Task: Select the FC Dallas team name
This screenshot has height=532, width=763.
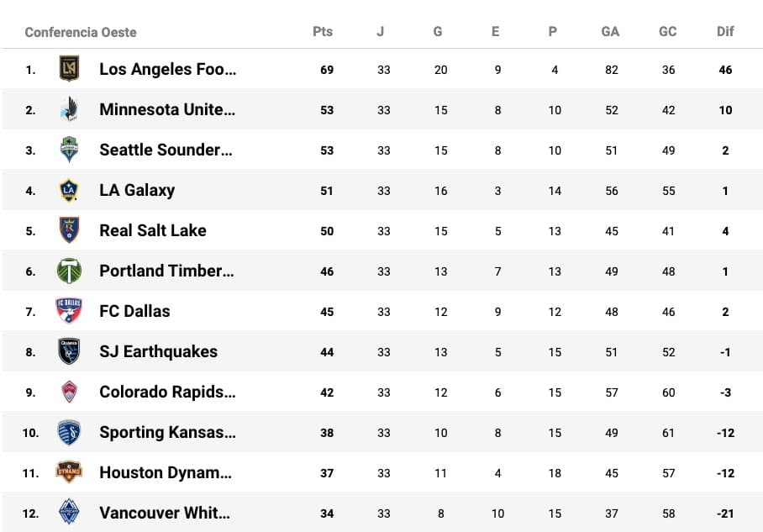Action: click(134, 311)
